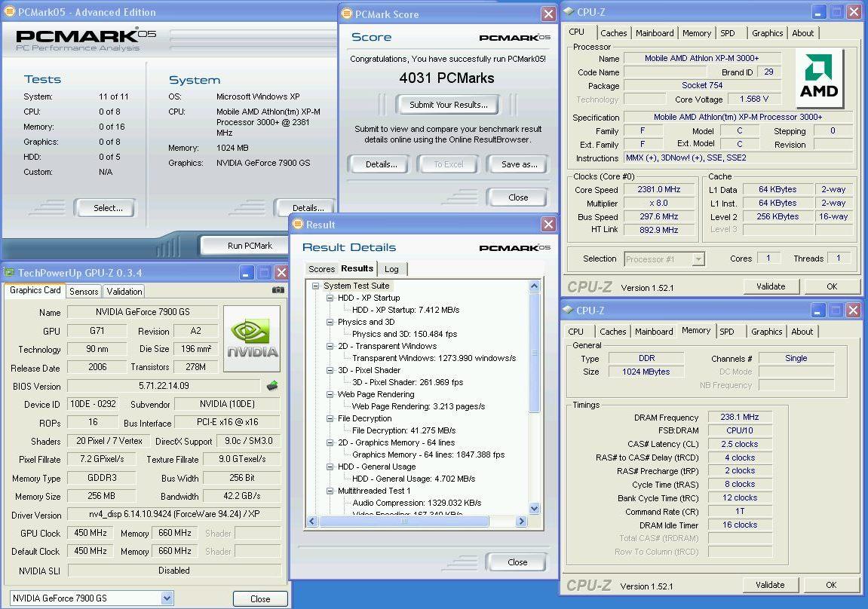Click Validate in upper CPU-Z window
This screenshot has width=868, height=609.
(771, 286)
